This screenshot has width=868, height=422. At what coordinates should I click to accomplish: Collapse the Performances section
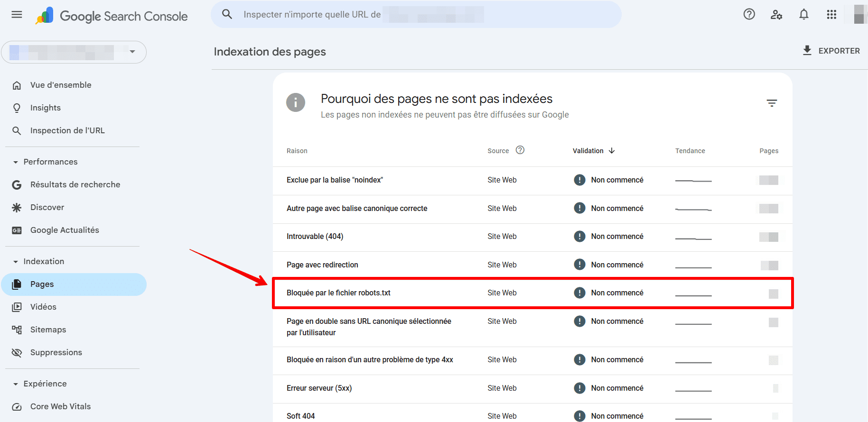pyautogui.click(x=15, y=162)
